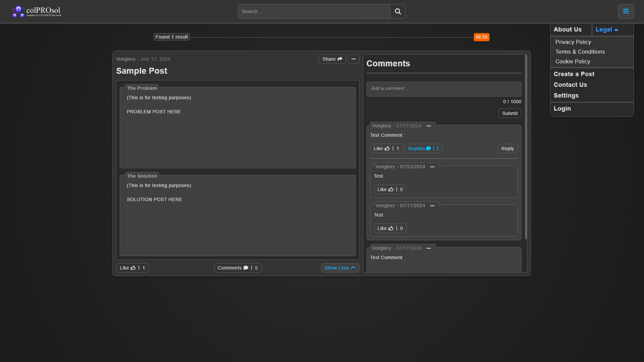Click the colPROsol logo
This screenshot has width=644, height=362.
[x=37, y=11]
